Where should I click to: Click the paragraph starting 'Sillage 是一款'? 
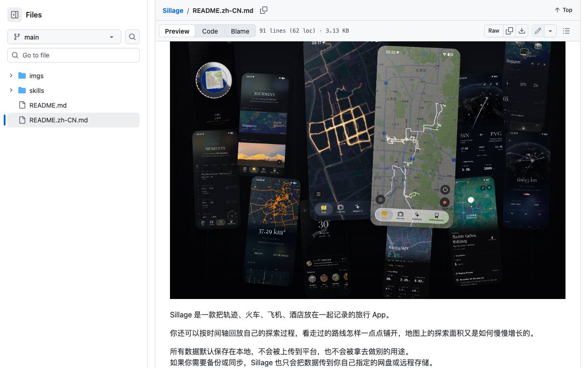click(281, 315)
